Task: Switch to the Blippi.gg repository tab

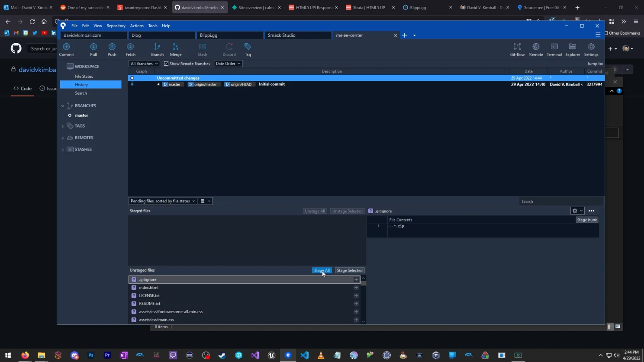Action: [229, 35]
